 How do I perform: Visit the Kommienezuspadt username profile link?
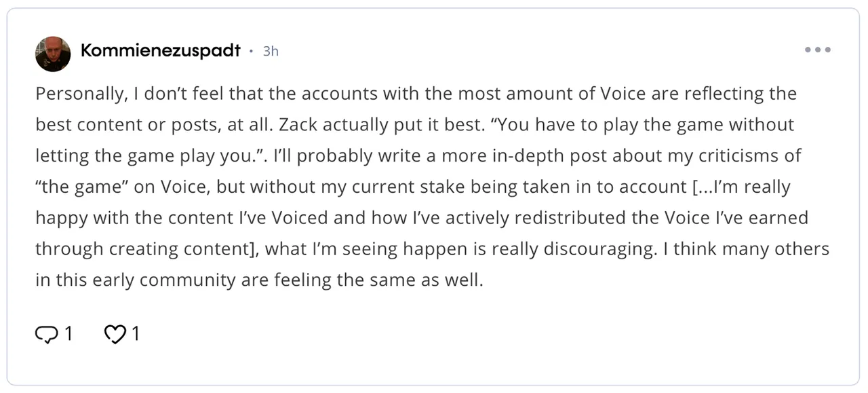coord(161,50)
